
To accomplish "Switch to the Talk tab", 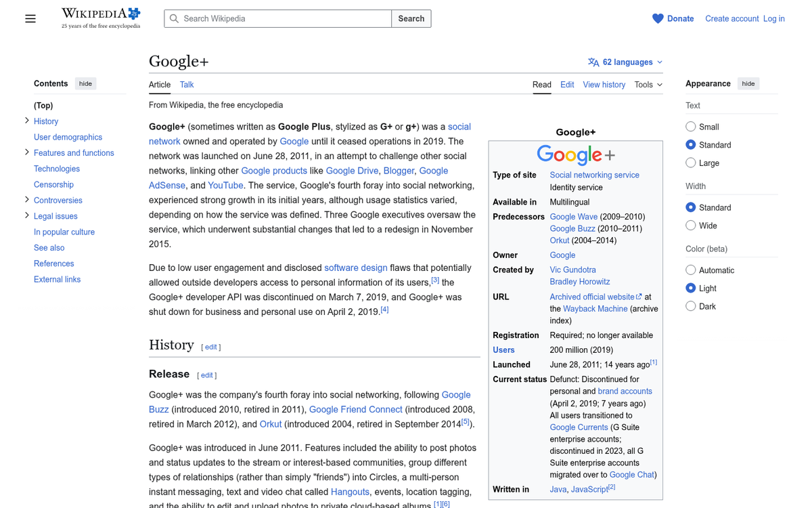I will [x=186, y=85].
